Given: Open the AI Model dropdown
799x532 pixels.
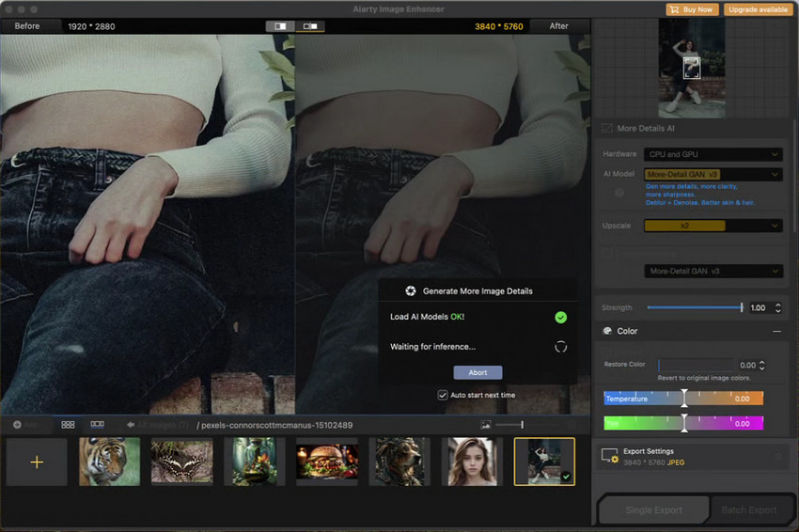Looking at the screenshot, I should point(713,174).
